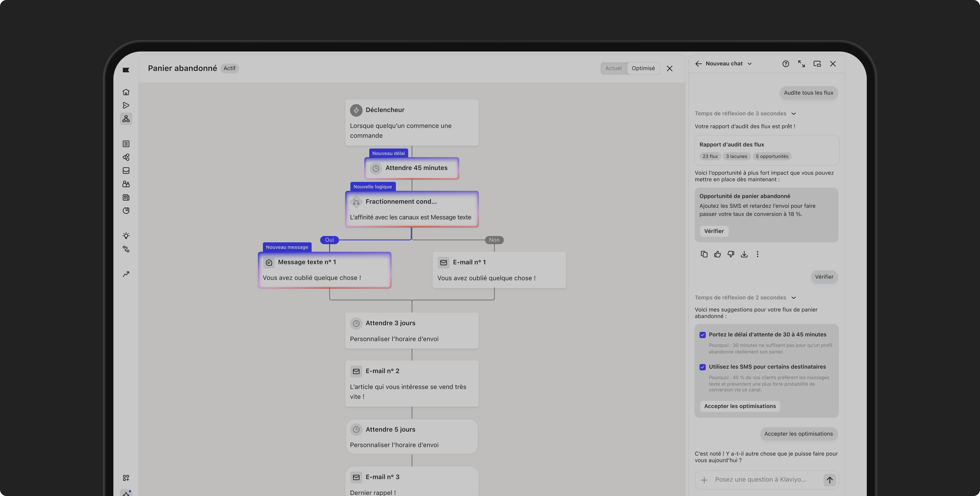Copy the audit response with copy icon
980x496 pixels.
704,254
